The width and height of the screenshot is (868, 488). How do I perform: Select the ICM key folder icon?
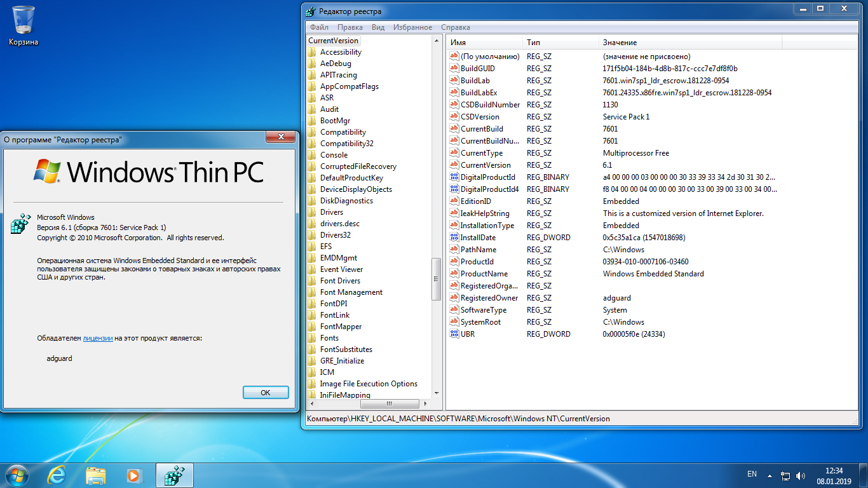312,372
